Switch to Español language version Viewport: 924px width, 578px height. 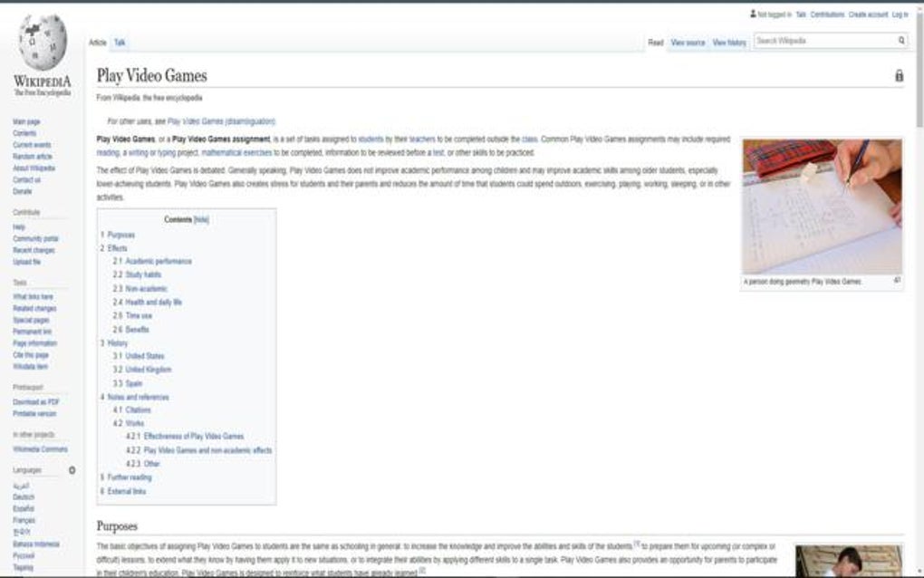(24, 508)
